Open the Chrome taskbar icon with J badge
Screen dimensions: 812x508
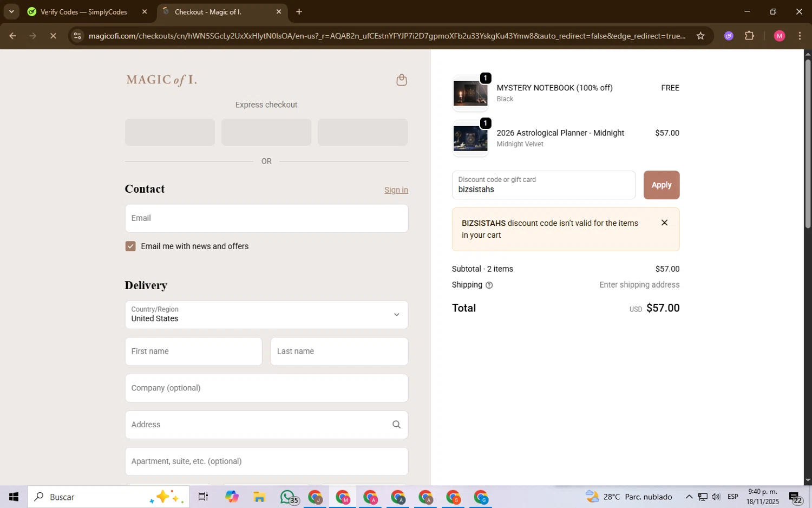pos(315,497)
